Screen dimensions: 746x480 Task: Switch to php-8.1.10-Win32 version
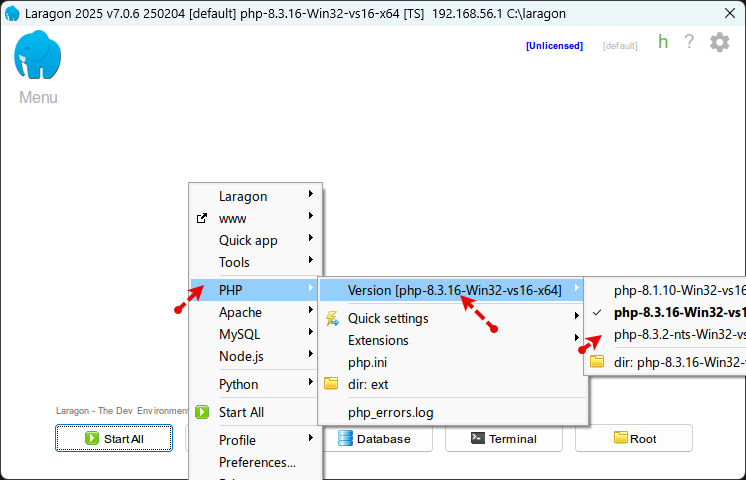(666, 290)
